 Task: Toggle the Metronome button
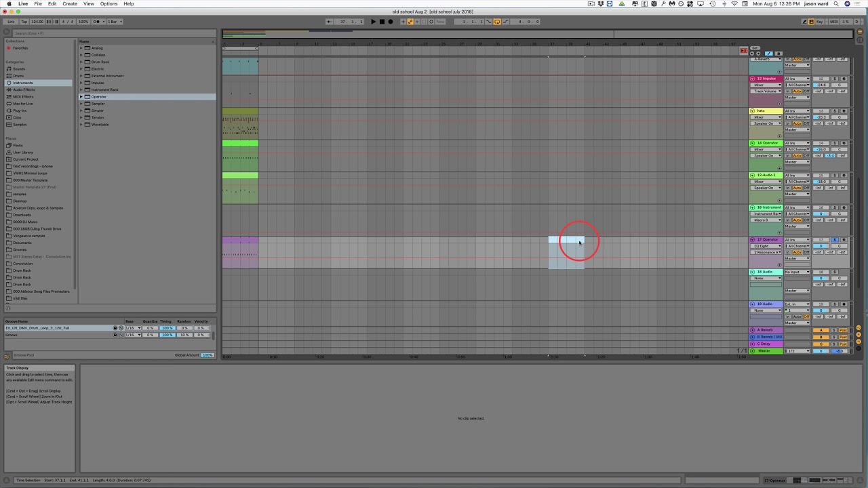pyautogui.click(x=99, y=22)
